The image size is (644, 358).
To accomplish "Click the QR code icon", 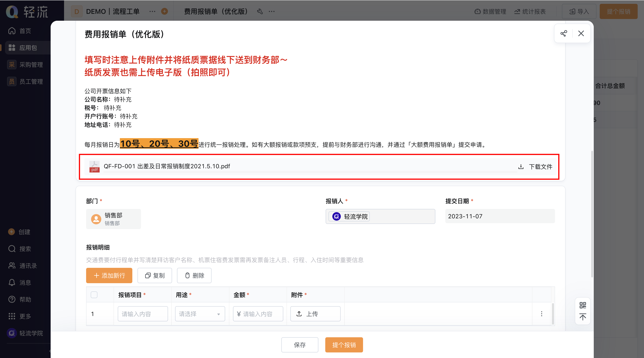I will 582,305.
